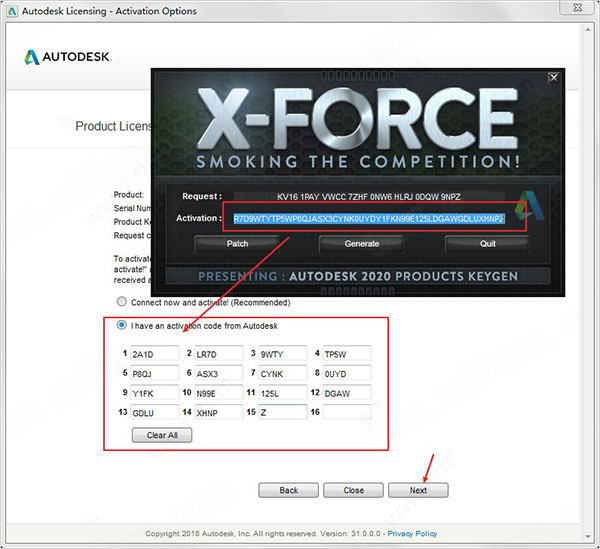Select code field 12 containing DGAW

346,392
